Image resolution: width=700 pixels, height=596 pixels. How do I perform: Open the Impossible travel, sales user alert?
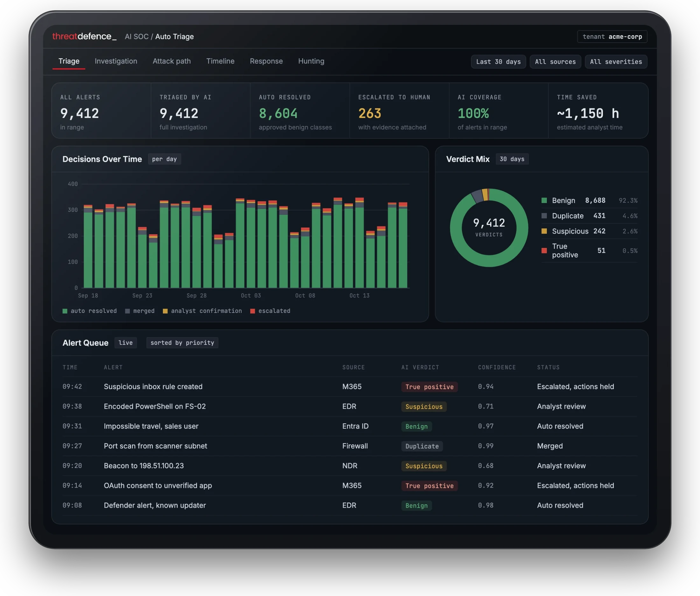coord(350,426)
